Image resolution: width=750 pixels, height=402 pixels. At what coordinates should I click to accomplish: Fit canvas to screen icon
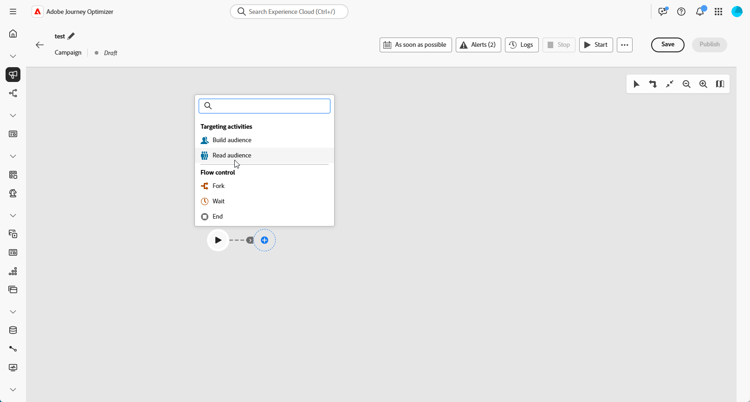pyautogui.click(x=670, y=84)
